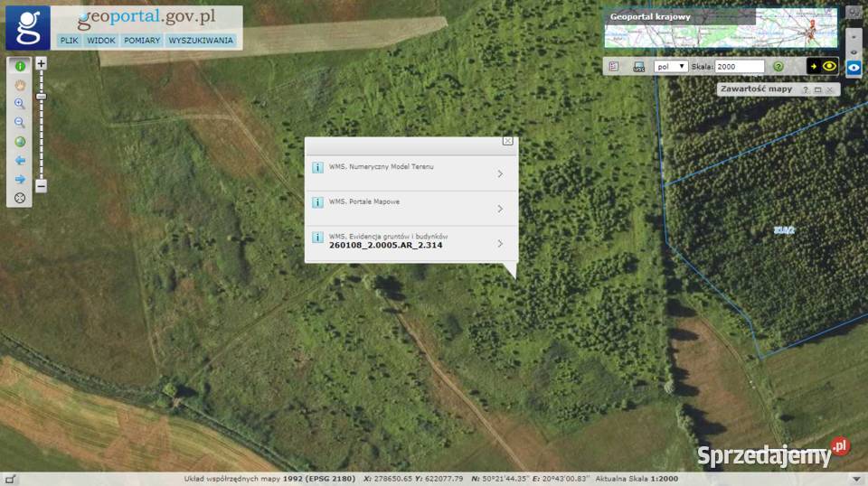The height and width of the screenshot is (486, 868).
Task: Toggle the blue eye visibility button
Action: click(x=853, y=67)
